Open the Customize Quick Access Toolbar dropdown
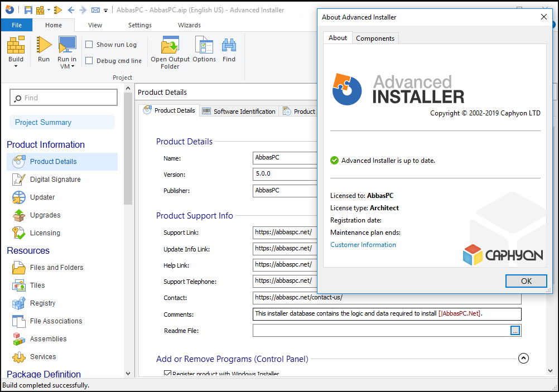 105,11
